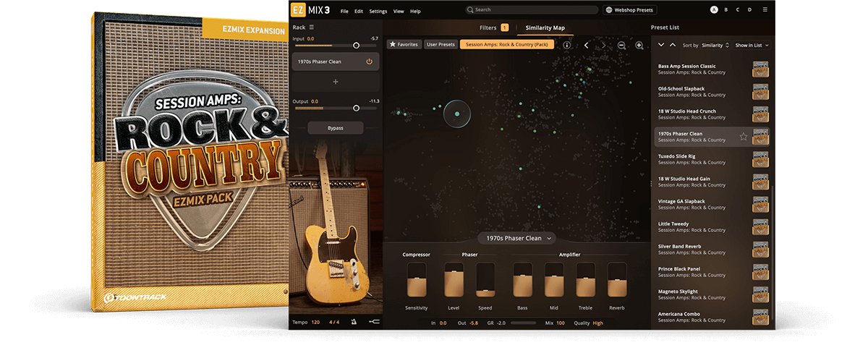Select next preset with down arrow
This screenshot has height=353, width=868.
pyautogui.click(x=660, y=45)
